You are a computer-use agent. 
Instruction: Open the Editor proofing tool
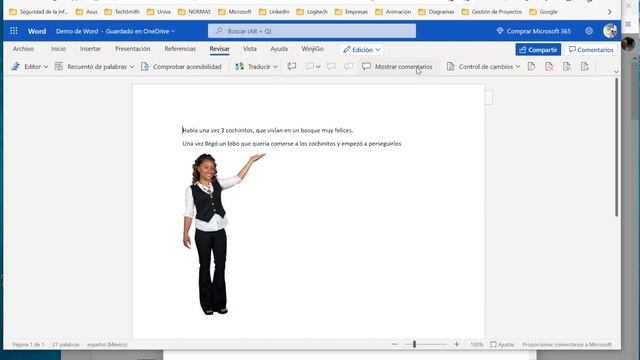[x=27, y=67]
